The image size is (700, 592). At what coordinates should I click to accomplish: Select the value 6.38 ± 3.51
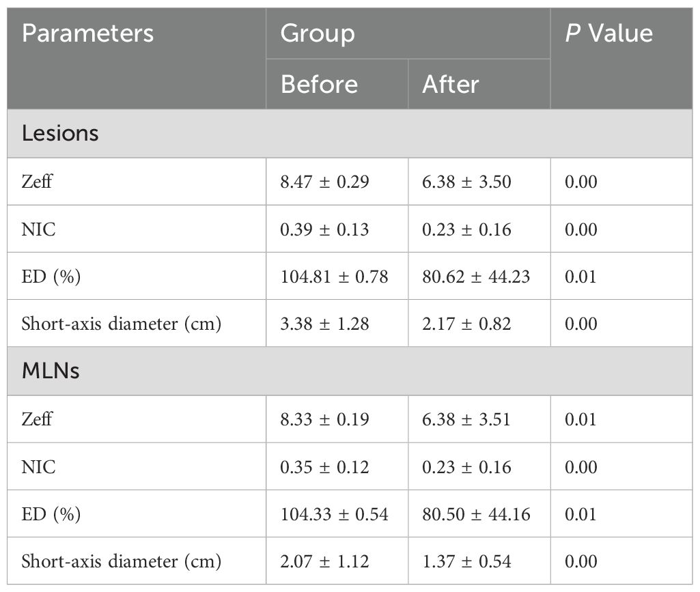tap(466, 419)
